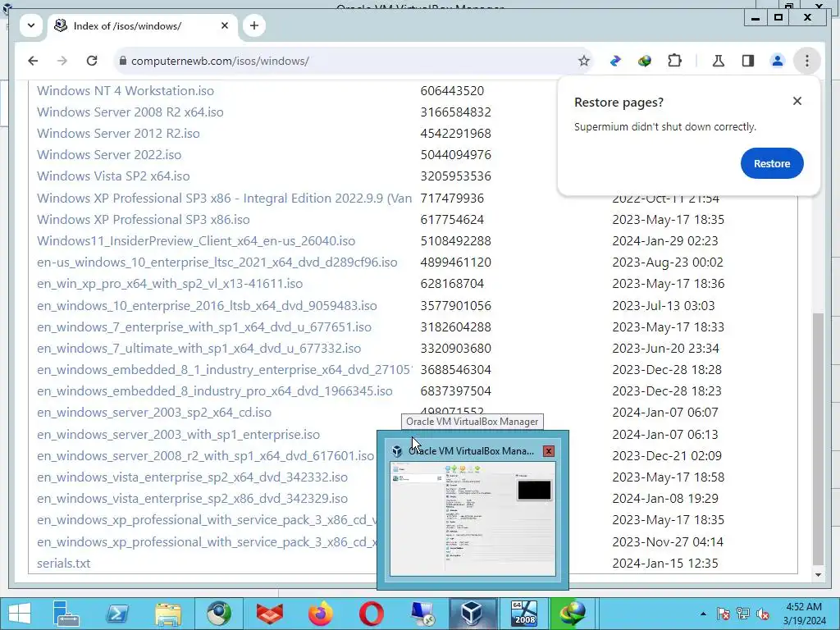
Task: Click en_win_xp_pro_x64_with_sp2 iso link
Action: pyautogui.click(x=170, y=284)
